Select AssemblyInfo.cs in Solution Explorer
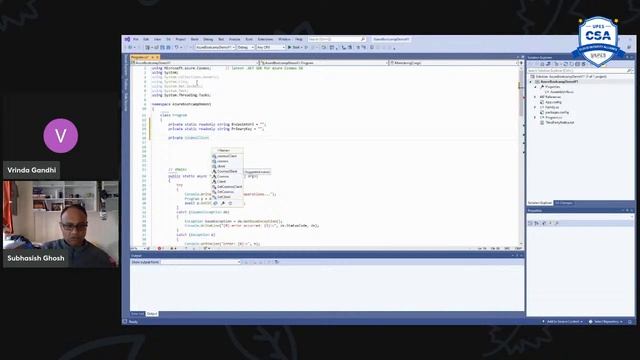Screen dimensions: 640x360 pos(559,92)
